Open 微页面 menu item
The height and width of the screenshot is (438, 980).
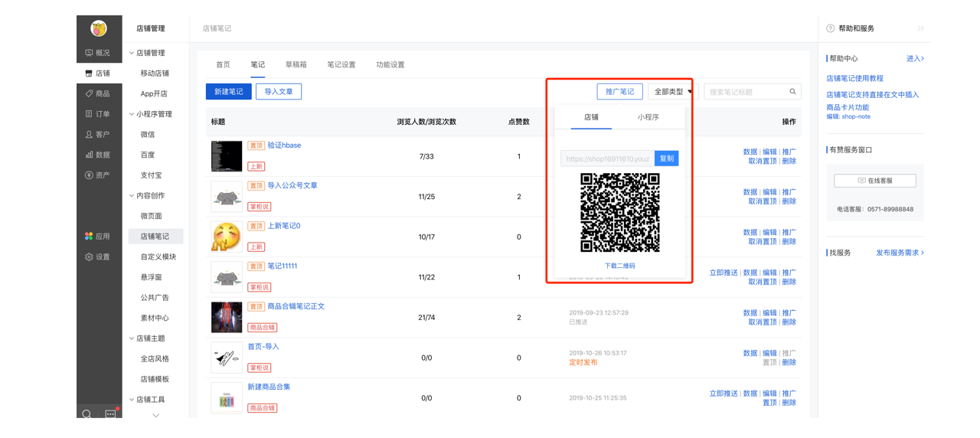151,216
